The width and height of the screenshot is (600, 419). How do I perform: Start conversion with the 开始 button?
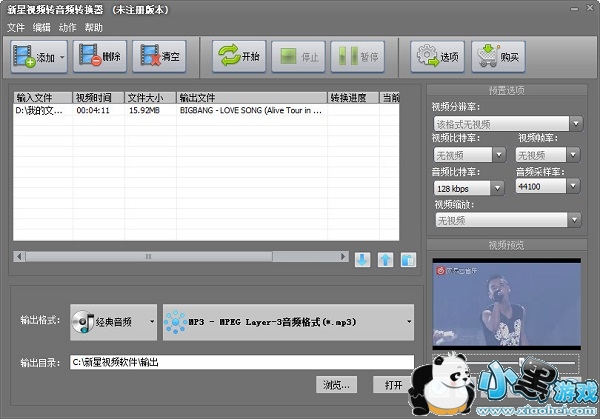(238, 57)
